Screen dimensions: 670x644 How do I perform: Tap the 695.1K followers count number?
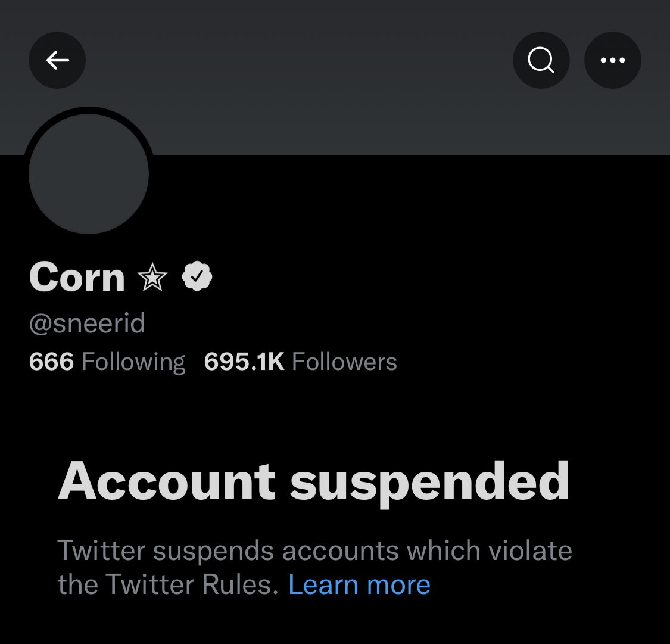pyautogui.click(x=244, y=362)
